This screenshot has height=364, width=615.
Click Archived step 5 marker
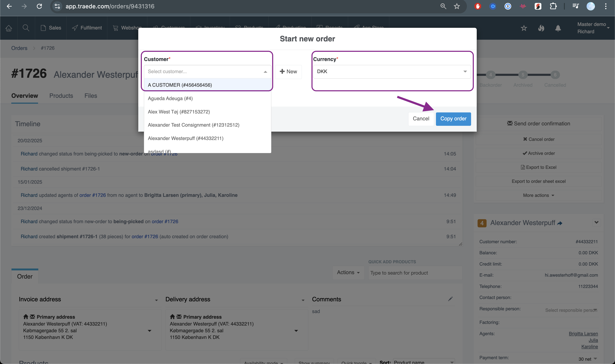point(523,75)
